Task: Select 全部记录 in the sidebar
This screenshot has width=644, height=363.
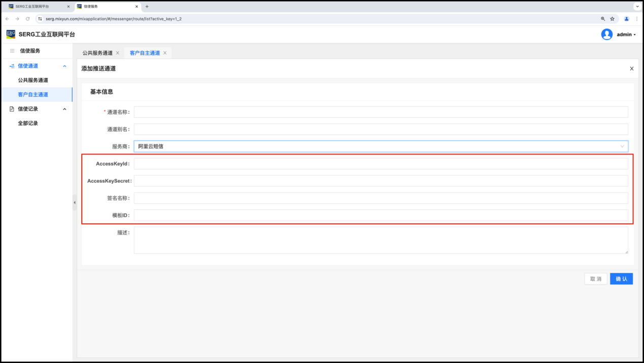Action: click(x=28, y=123)
